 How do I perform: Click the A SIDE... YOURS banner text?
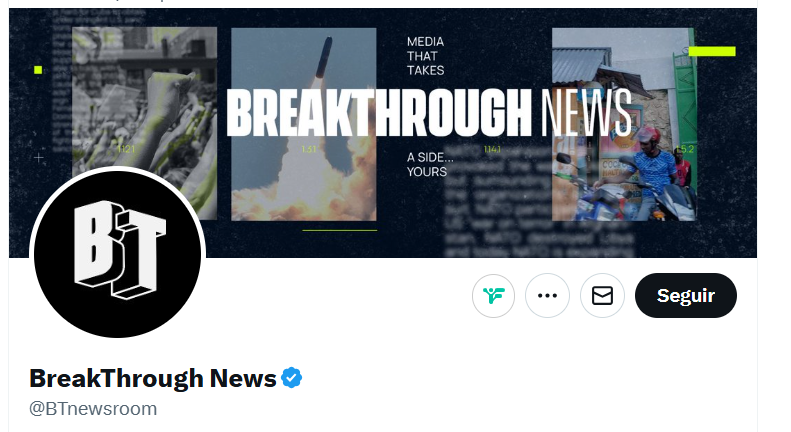(430, 165)
